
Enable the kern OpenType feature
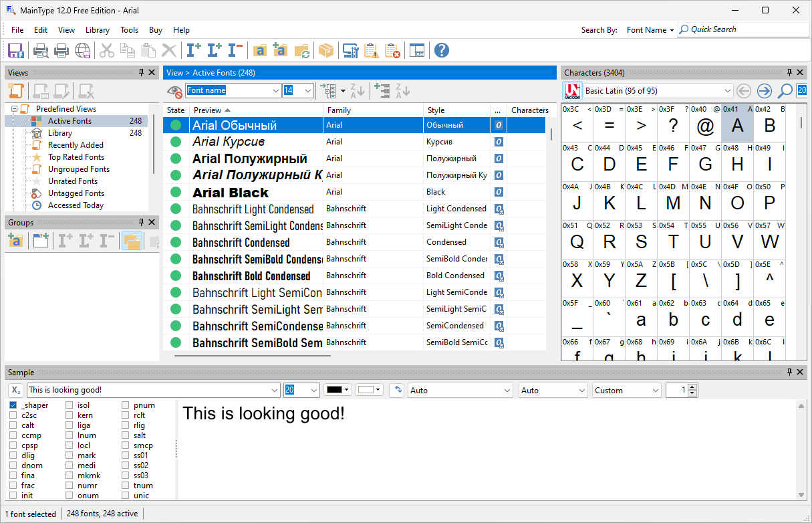(67, 415)
